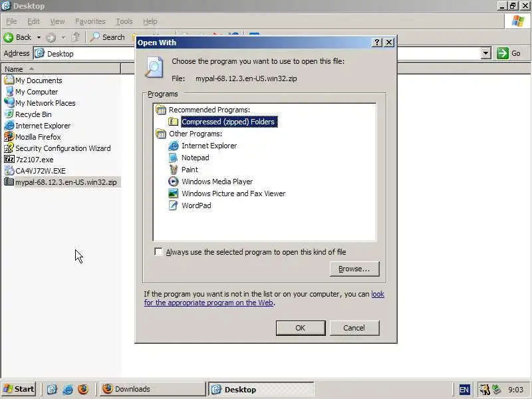The image size is (532, 399).
Task: Click the Back toolbar button
Action: [x=18, y=37]
